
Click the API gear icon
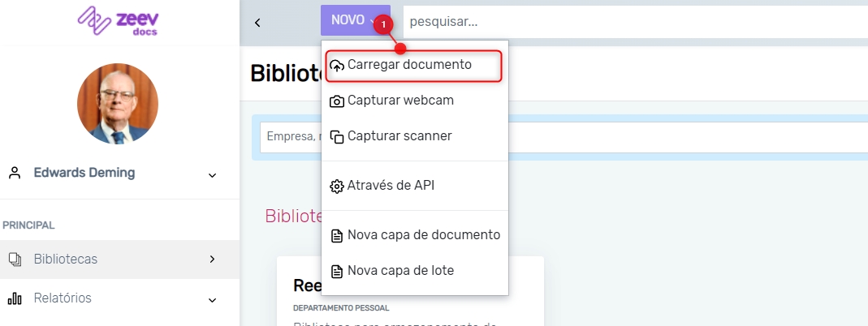tap(337, 187)
